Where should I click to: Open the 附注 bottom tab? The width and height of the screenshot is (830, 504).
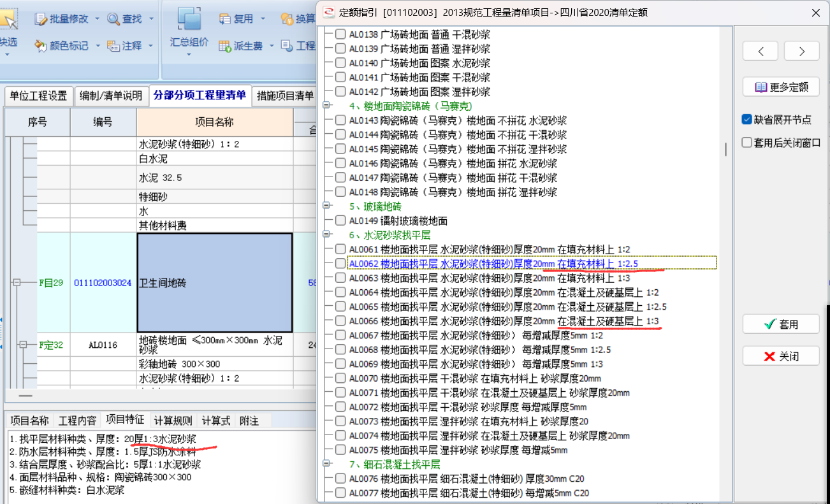[249, 421]
